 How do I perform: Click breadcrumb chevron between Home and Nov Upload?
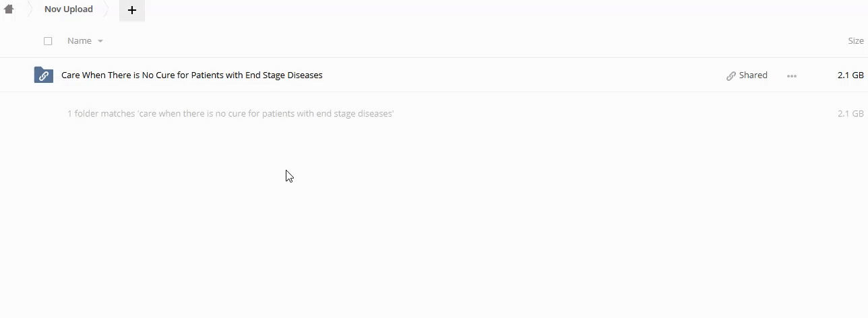point(29,9)
